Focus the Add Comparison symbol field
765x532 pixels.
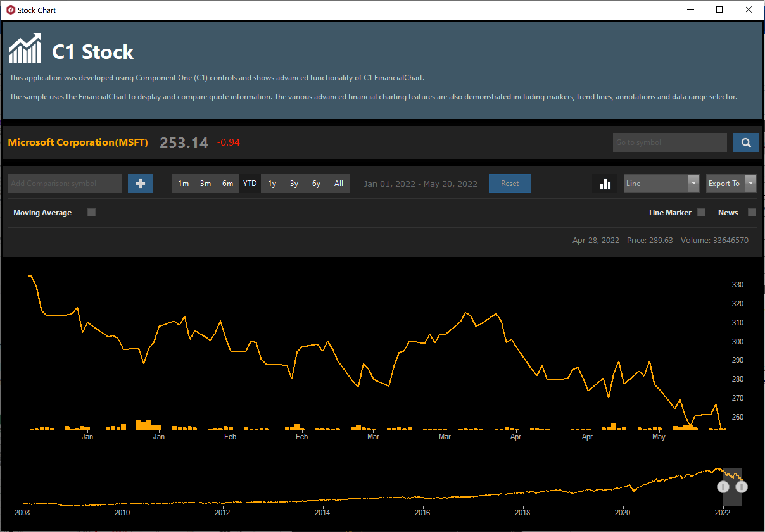[x=64, y=184]
